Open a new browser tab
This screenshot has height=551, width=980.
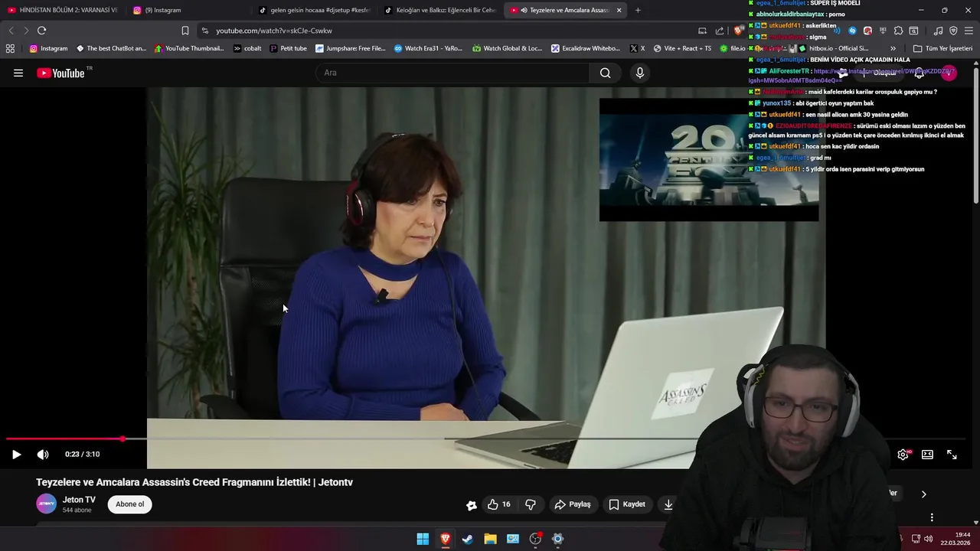[x=638, y=10]
